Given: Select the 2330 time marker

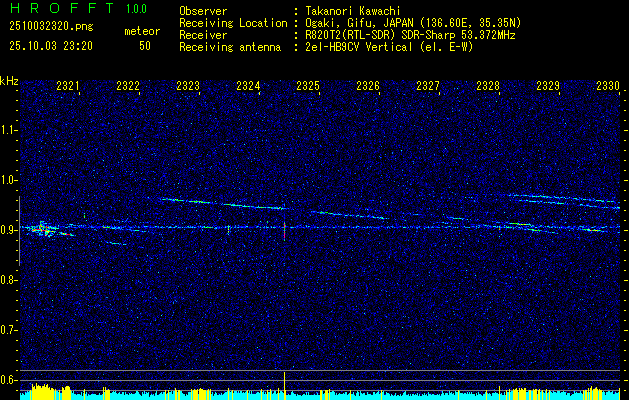Looking at the screenshot, I should tap(608, 87).
